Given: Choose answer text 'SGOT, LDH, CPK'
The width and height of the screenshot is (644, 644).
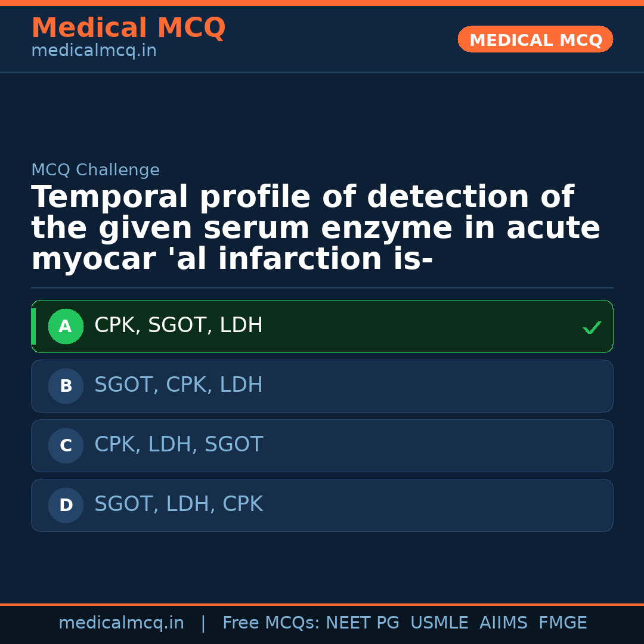Looking at the screenshot, I should (x=178, y=504).
